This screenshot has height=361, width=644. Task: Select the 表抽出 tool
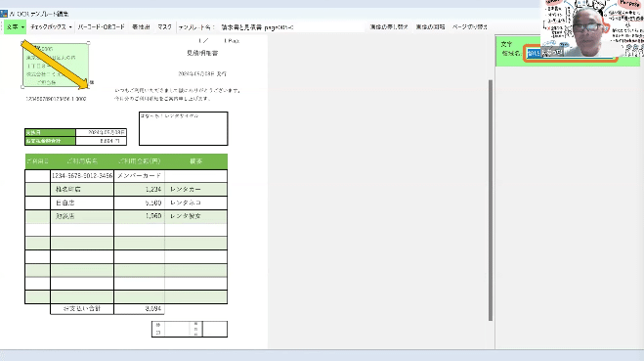point(141,27)
